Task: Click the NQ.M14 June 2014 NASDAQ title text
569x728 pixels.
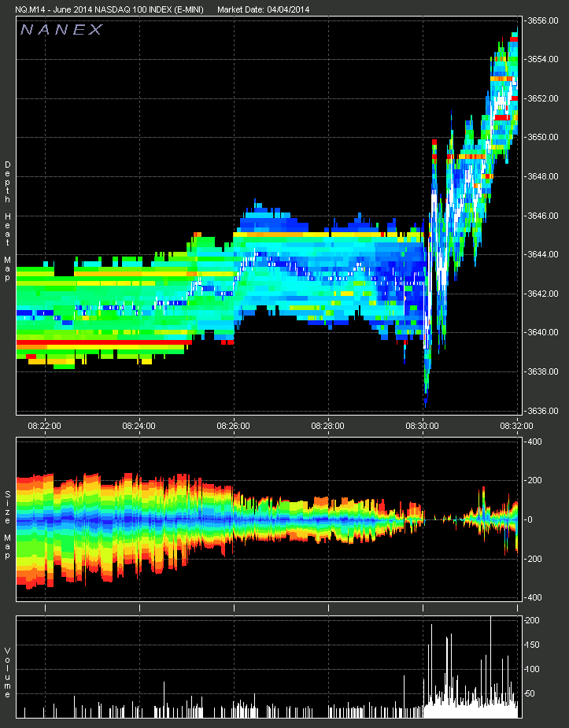Action: coord(109,9)
